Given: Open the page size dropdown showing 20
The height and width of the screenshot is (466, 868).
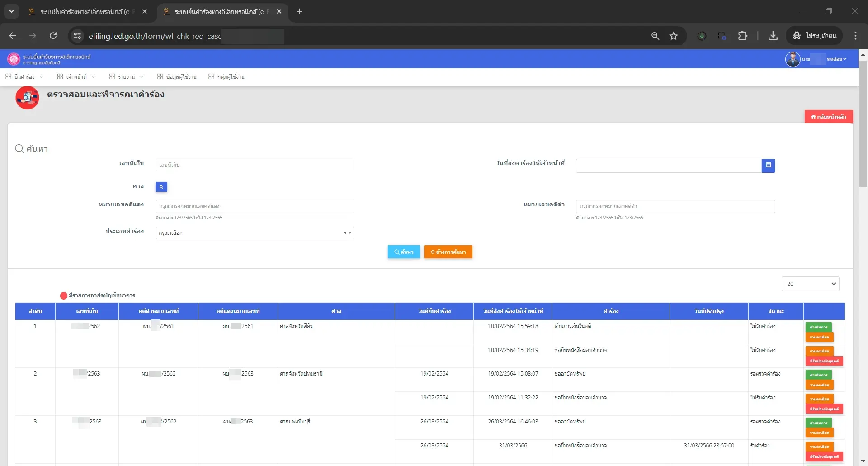Looking at the screenshot, I should pos(810,284).
